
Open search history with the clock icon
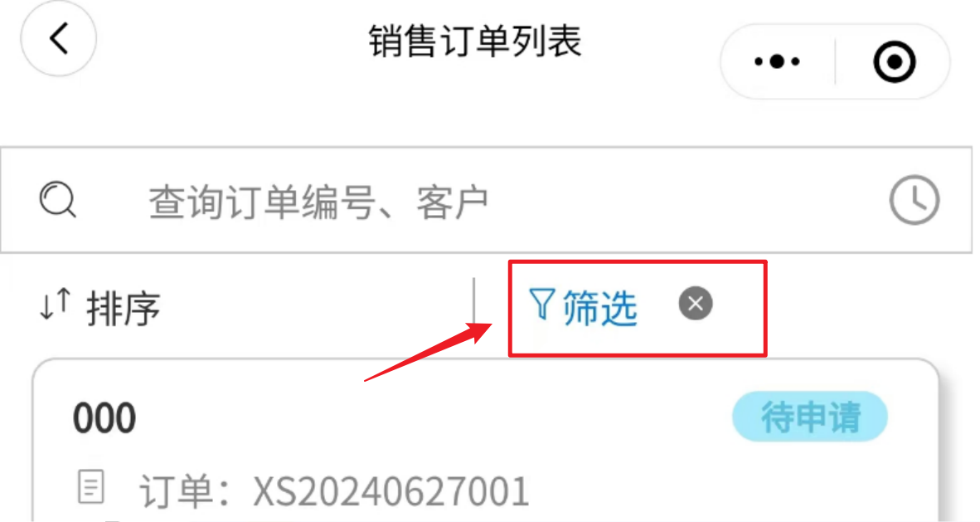click(x=915, y=200)
